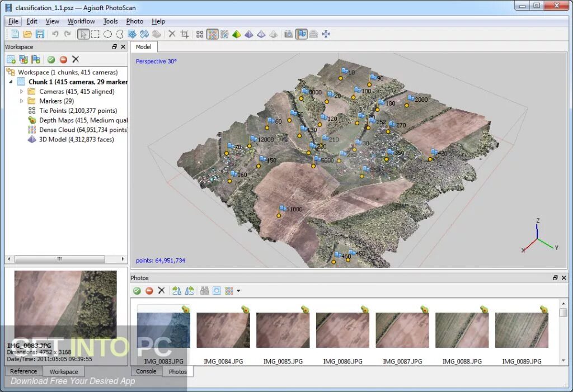
Task: Show the sparse point cloud view
Action: pyautogui.click(x=200, y=34)
